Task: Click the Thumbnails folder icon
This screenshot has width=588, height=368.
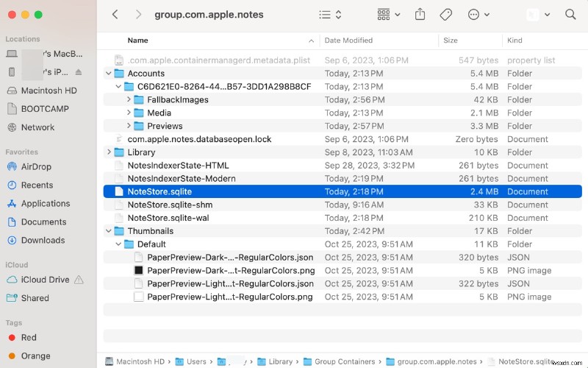Action: click(x=119, y=230)
